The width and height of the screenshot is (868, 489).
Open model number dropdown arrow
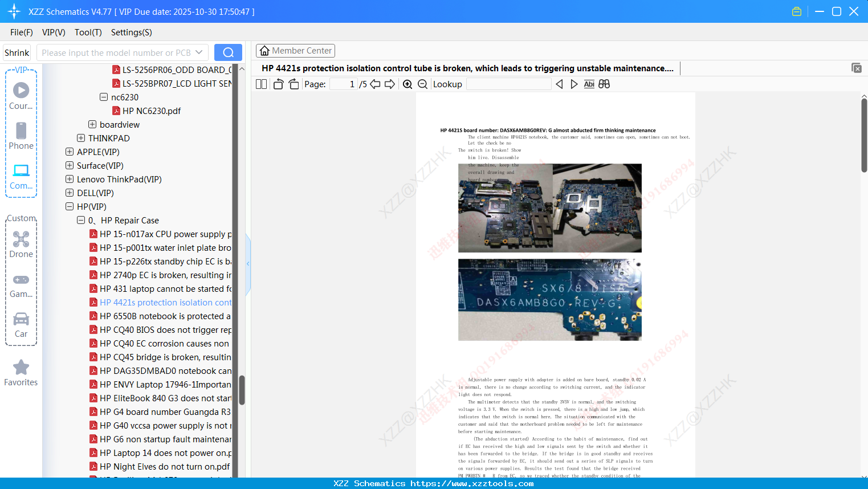click(199, 52)
